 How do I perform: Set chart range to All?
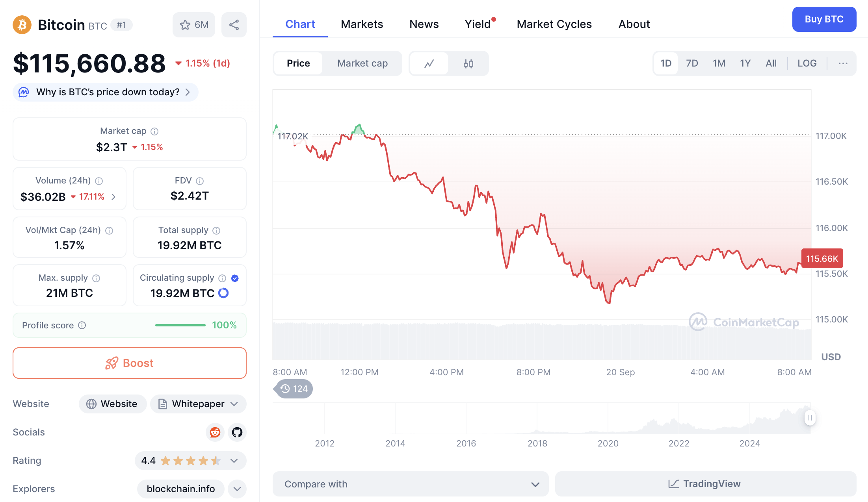[x=771, y=63]
